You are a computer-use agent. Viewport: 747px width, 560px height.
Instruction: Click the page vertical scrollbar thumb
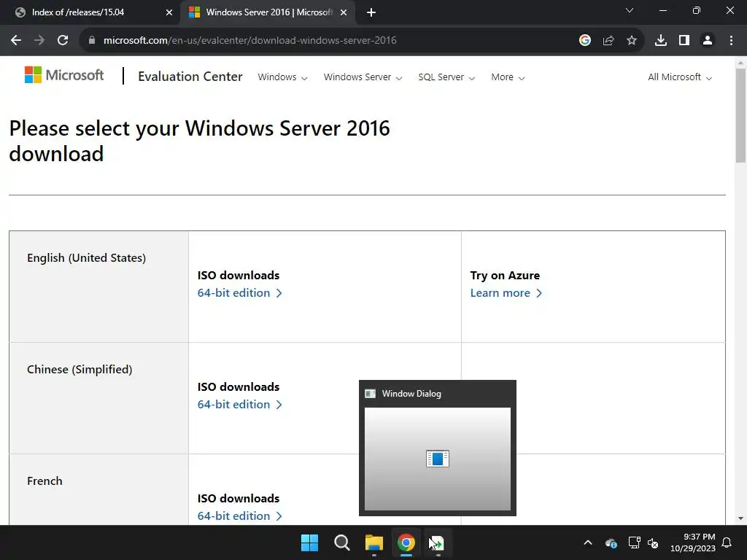[x=740, y=115]
